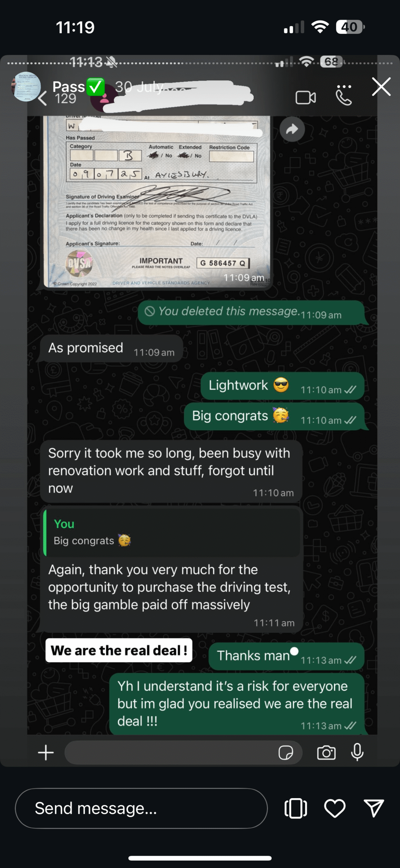Tap the story progress bar at top
This screenshot has width=400, height=868.
click(x=200, y=63)
